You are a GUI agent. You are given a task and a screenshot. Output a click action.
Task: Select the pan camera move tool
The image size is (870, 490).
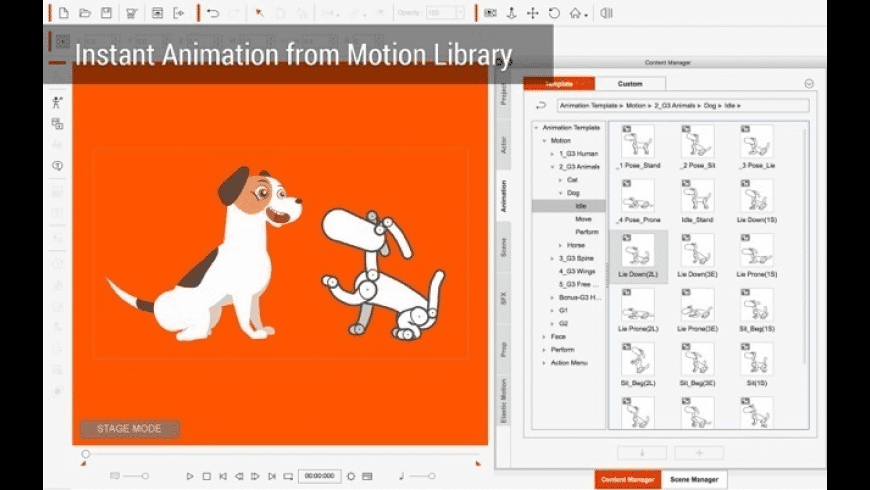tap(533, 13)
